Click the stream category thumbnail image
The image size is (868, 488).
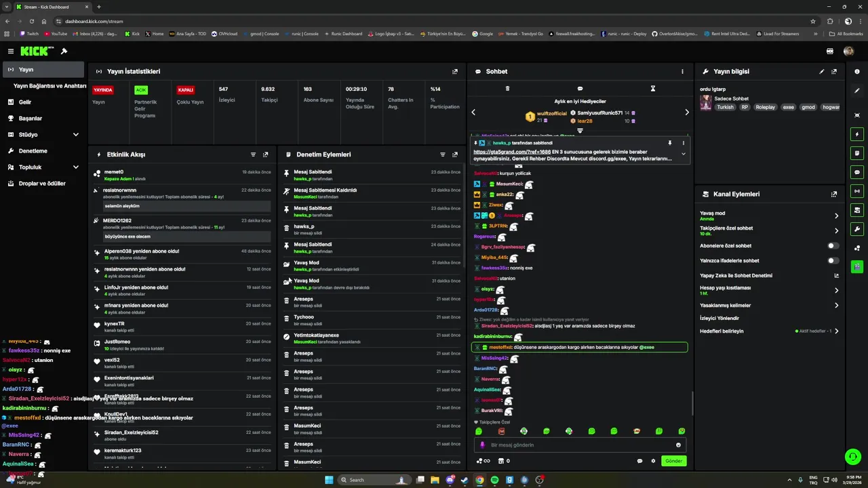pos(706,102)
